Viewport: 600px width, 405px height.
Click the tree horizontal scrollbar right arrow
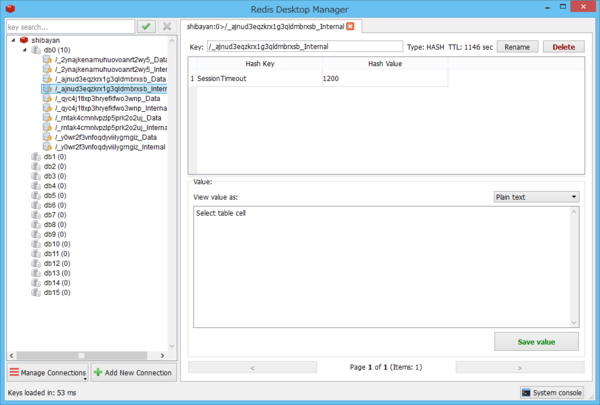click(162, 355)
